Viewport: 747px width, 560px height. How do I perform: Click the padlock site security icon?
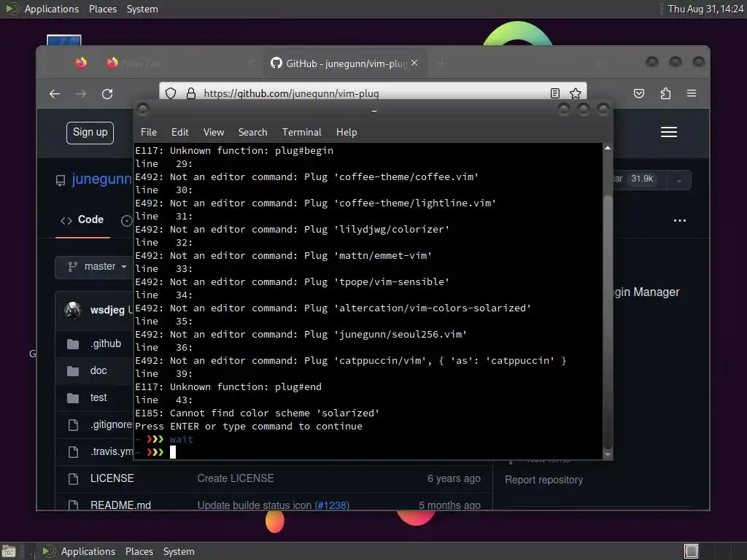point(191,93)
